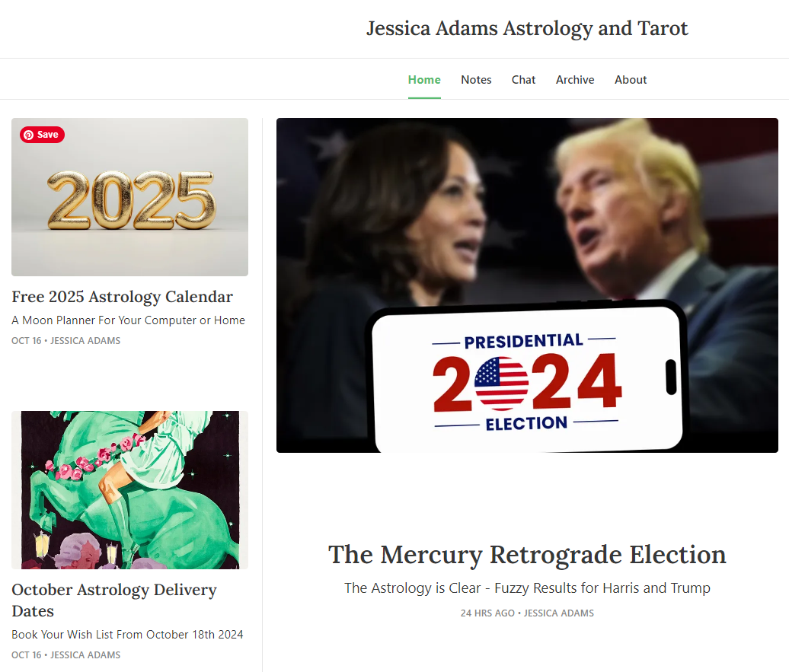The image size is (789, 672).
Task: Click Jessica Adams byline under 2025 calendar post
Action: (x=85, y=340)
